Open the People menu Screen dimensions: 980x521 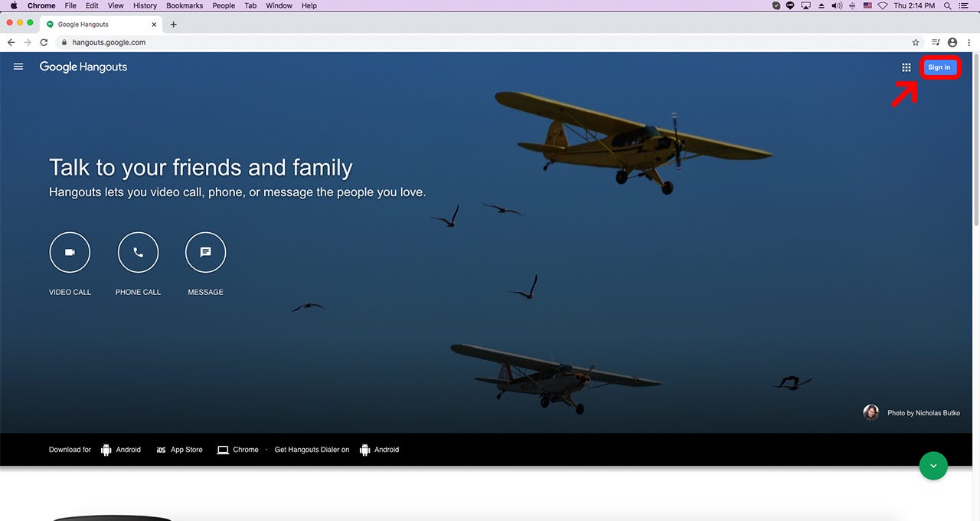pyautogui.click(x=224, y=5)
